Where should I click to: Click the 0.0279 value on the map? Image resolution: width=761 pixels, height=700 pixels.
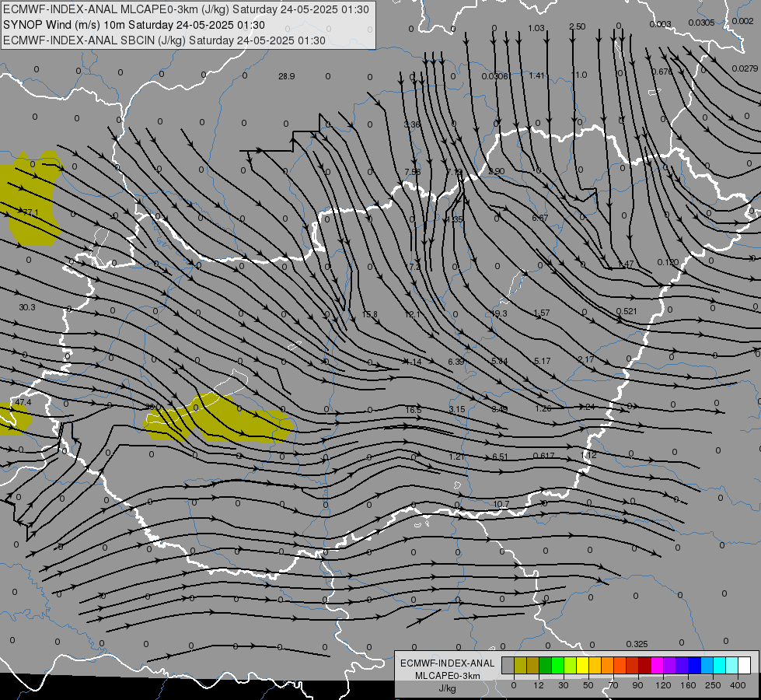[x=745, y=68]
